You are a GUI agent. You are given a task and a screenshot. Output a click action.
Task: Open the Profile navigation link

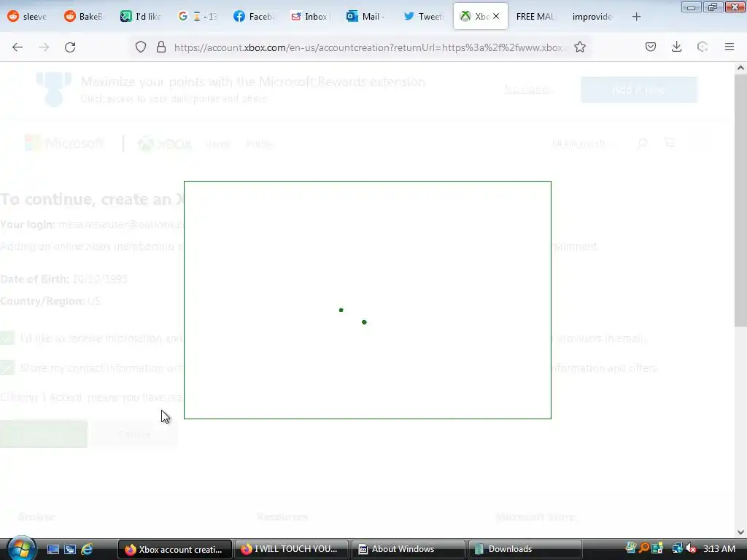(x=260, y=144)
